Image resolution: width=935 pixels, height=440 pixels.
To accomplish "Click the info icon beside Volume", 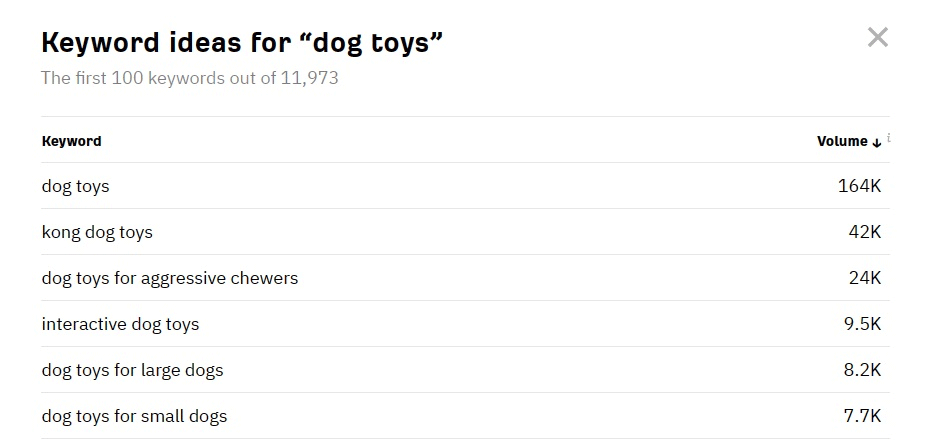I will pyautogui.click(x=888, y=138).
